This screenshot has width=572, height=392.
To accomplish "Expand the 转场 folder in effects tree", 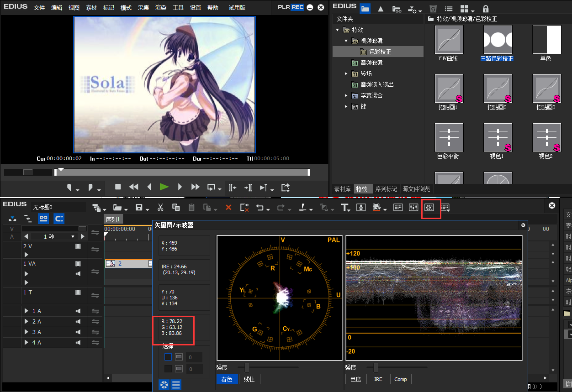I will click(346, 73).
